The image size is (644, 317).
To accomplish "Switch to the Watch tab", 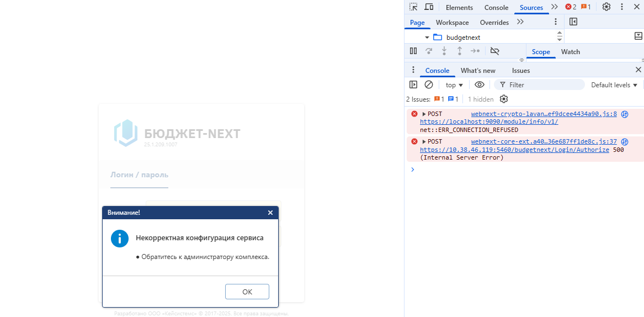I will (x=571, y=52).
